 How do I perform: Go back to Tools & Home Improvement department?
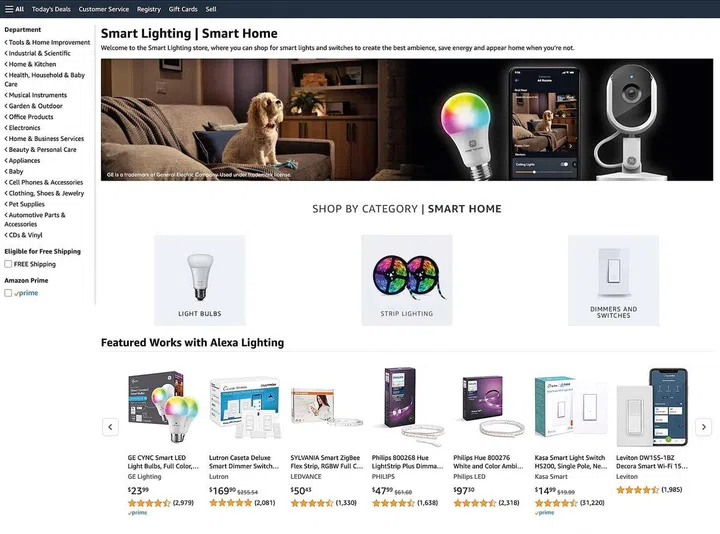point(47,42)
